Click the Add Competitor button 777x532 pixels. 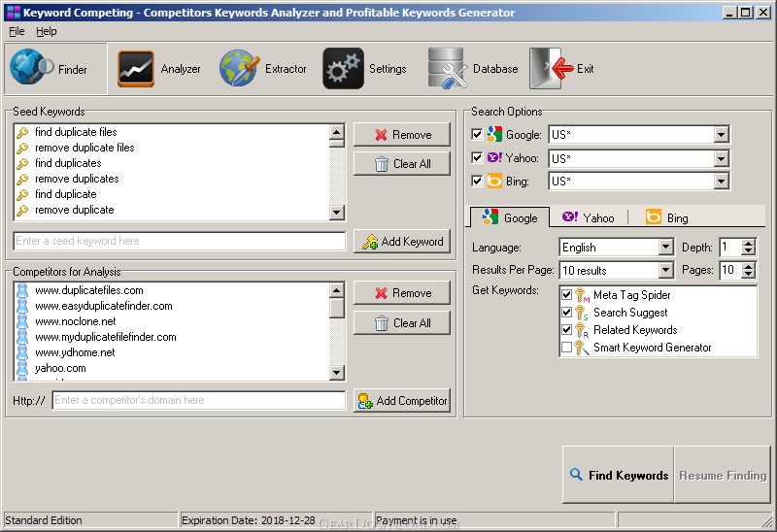(x=402, y=400)
